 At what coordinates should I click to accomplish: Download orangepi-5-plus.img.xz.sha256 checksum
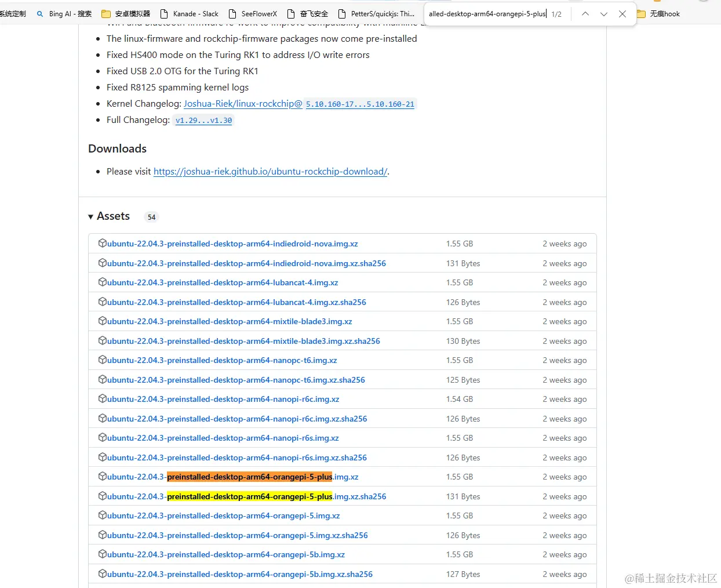(247, 496)
